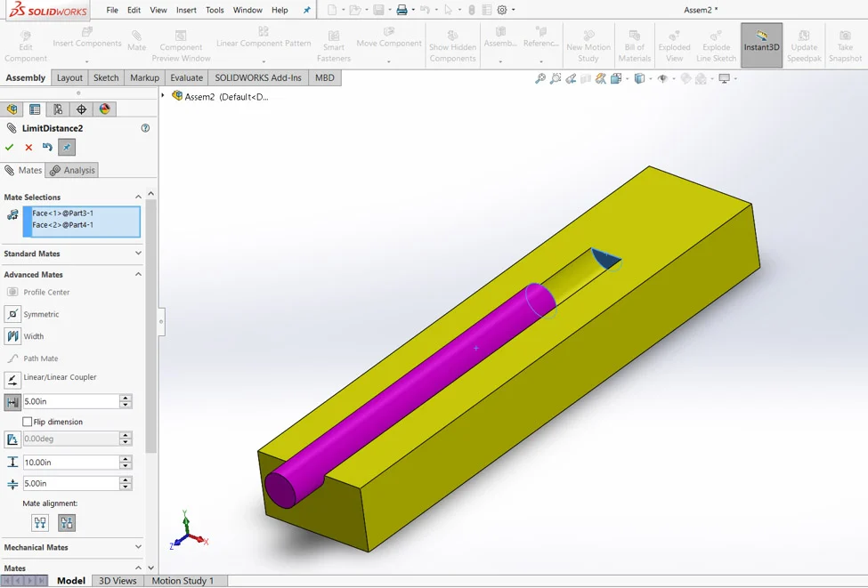Click the minimum value field 5.00in

click(x=71, y=483)
